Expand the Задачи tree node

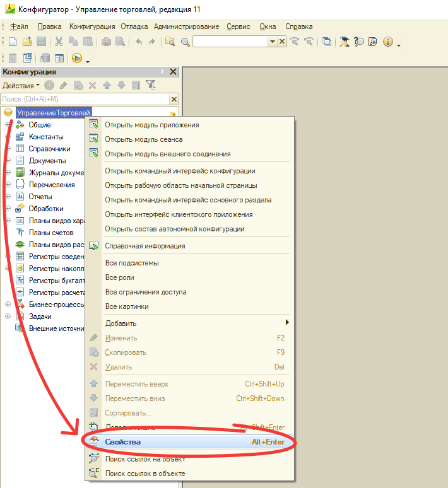8,317
